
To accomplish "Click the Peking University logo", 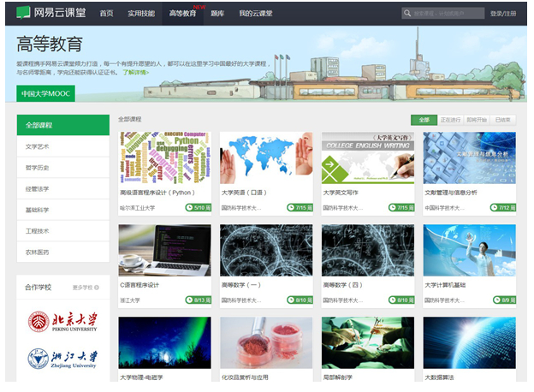I will coord(62,321).
